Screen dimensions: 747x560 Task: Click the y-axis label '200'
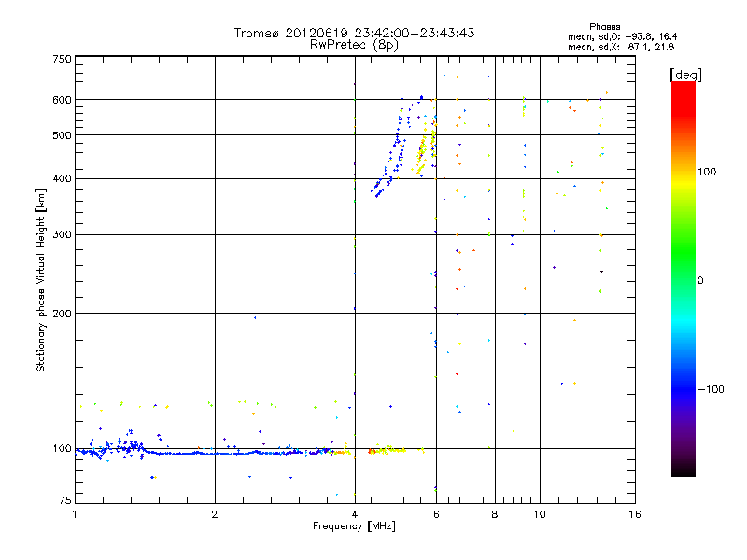click(x=62, y=314)
